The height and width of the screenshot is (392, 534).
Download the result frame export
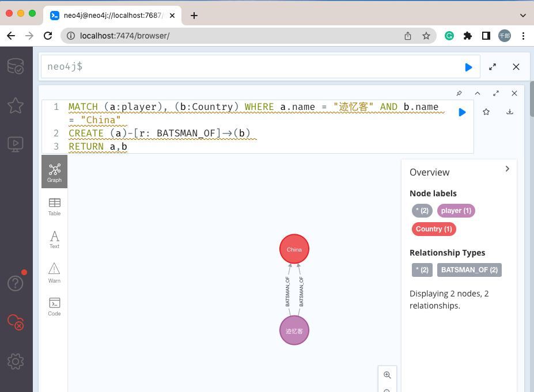click(x=509, y=112)
